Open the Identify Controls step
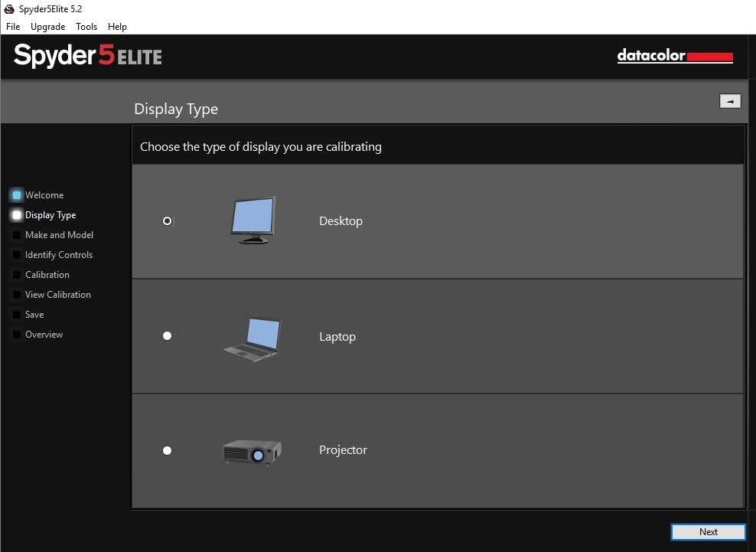Image resolution: width=756 pixels, height=552 pixels. (x=59, y=255)
